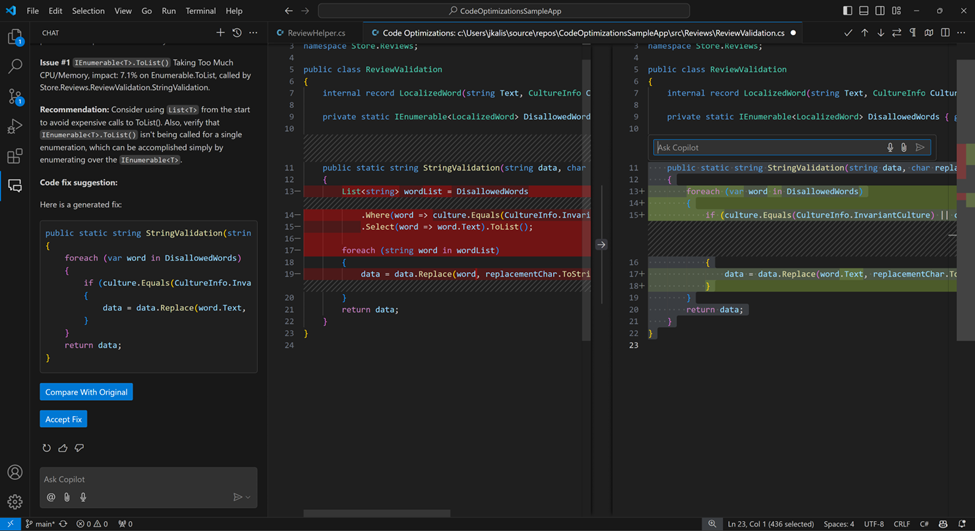975x531 pixels.
Task: Click the thumbs down feedback icon
Action: [x=79, y=448]
